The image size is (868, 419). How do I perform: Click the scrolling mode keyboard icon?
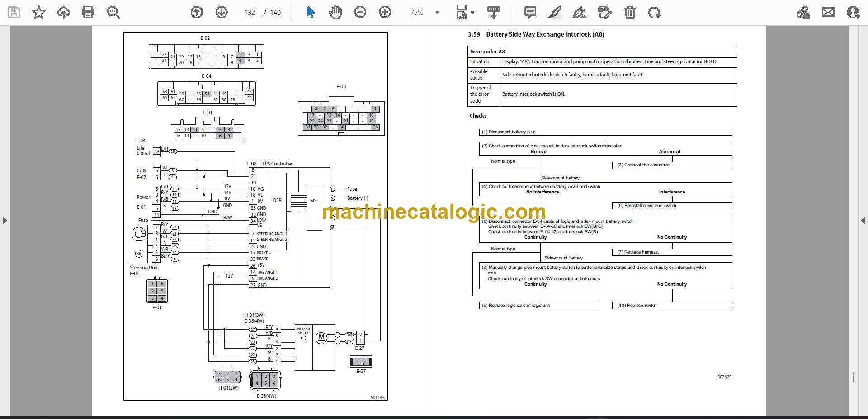click(x=494, y=12)
